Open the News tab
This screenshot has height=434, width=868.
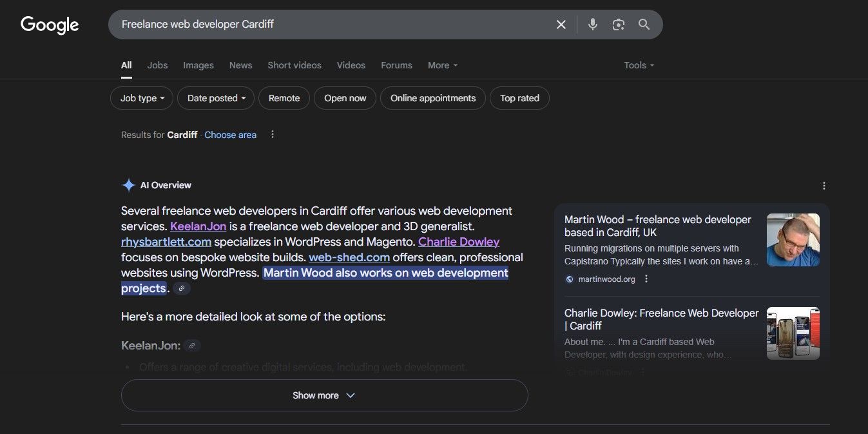point(241,65)
